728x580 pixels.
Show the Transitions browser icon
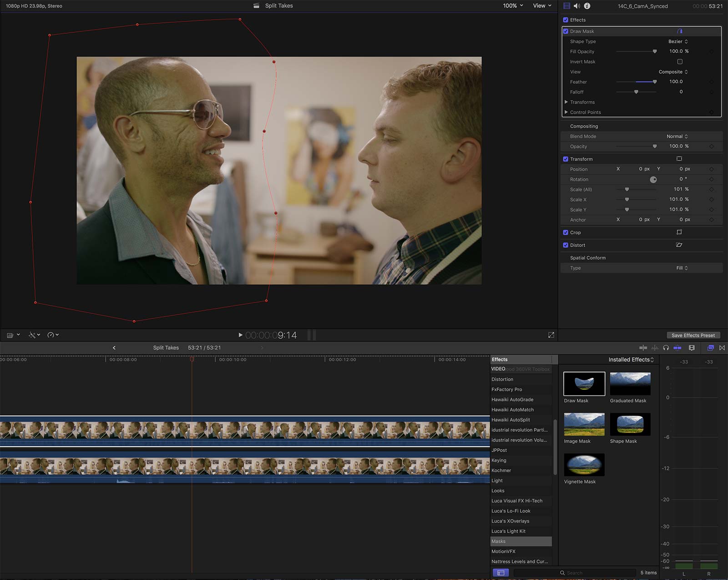(722, 348)
